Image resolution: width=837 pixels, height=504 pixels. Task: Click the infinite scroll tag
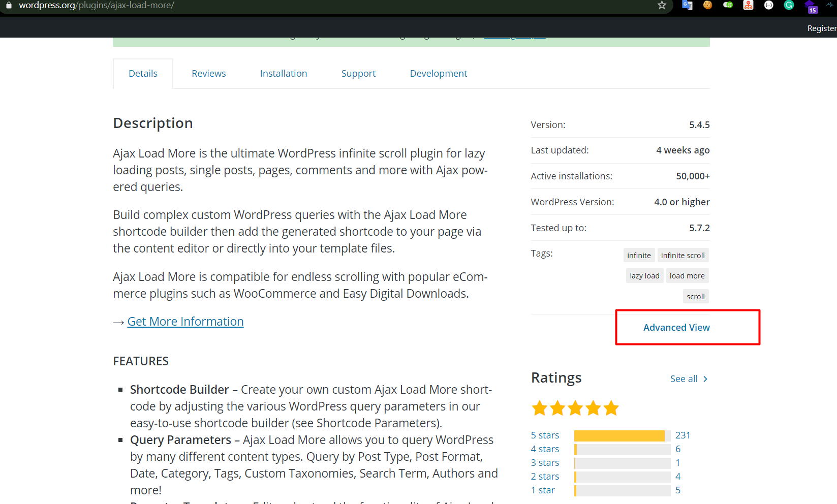(683, 255)
